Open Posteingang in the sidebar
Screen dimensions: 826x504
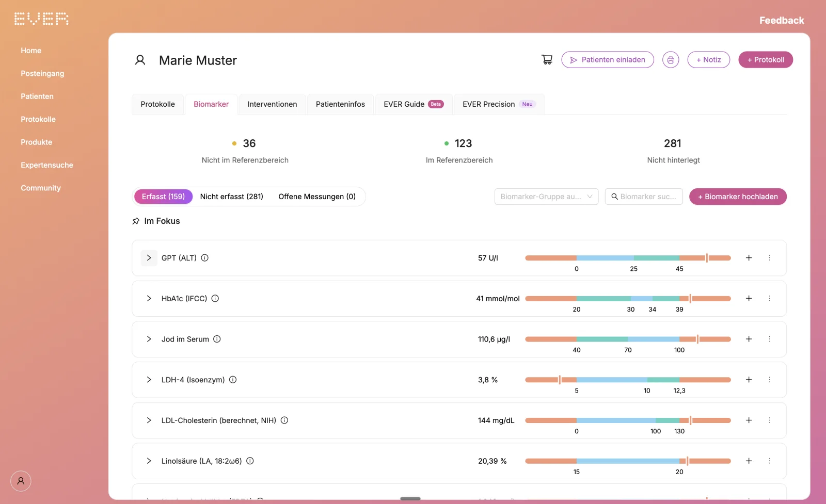(x=42, y=73)
